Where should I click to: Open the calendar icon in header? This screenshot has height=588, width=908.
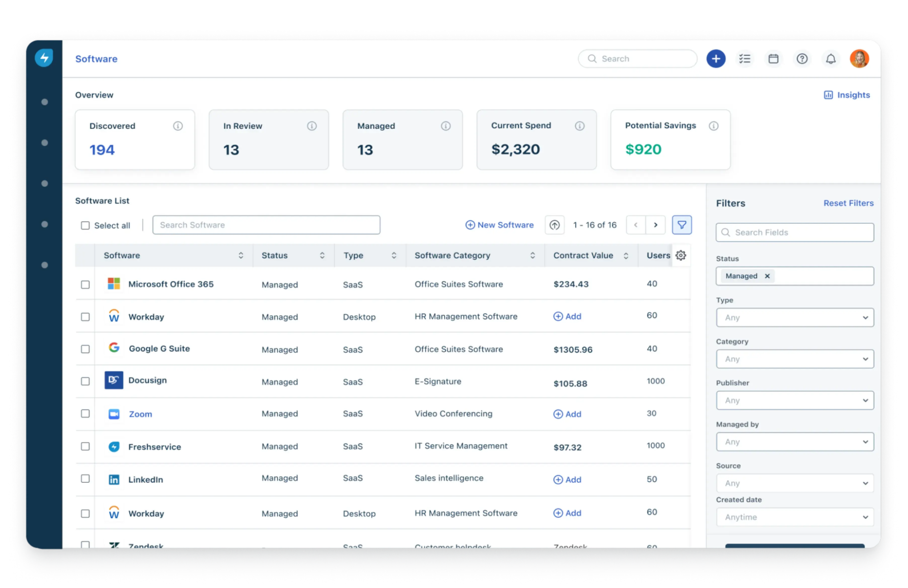pyautogui.click(x=773, y=59)
